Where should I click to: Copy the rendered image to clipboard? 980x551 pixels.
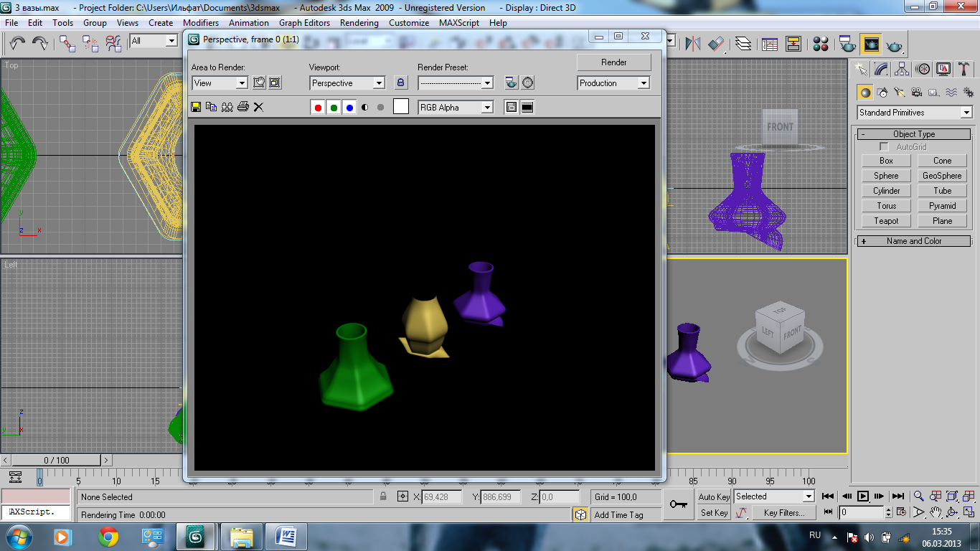[211, 107]
